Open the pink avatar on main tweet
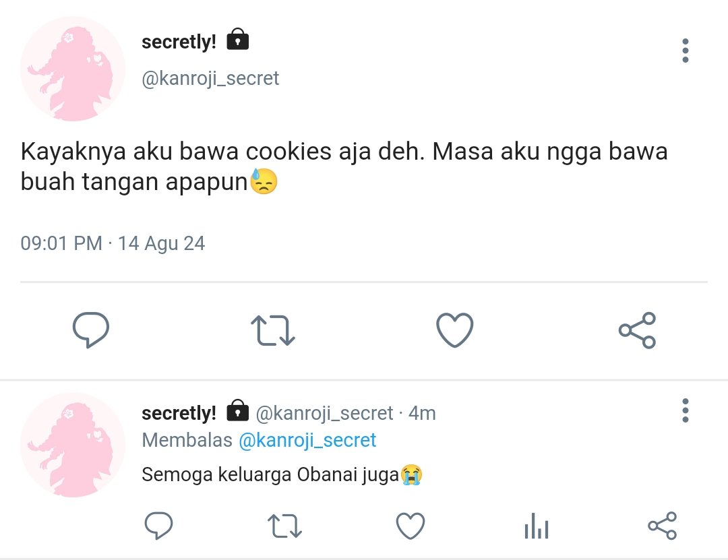This screenshot has width=728, height=560. pyautogui.click(x=73, y=69)
